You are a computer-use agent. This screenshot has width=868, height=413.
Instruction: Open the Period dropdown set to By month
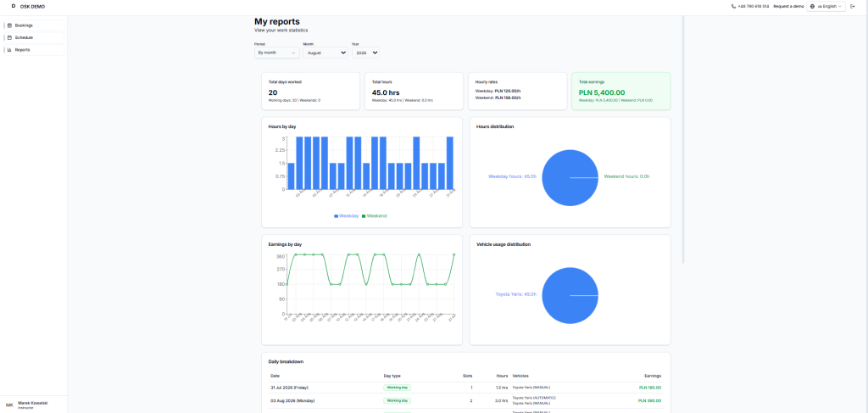click(x=277, y=53)
